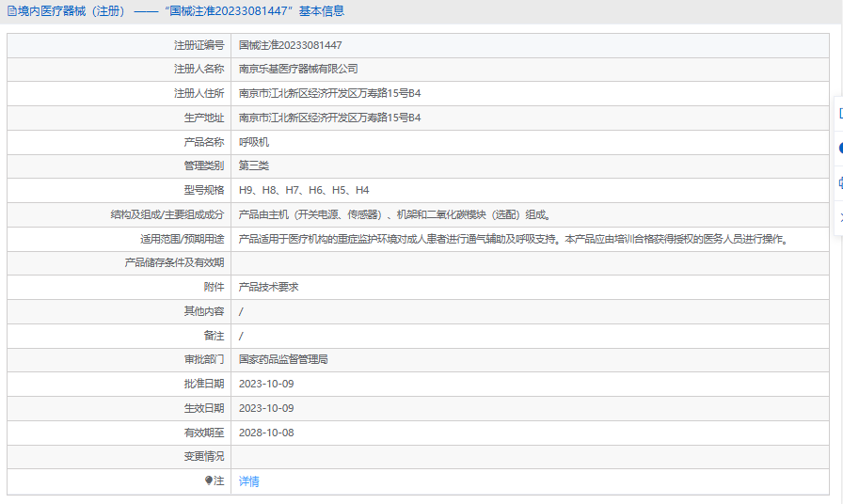Click the 结构及组成 description text
This screenshot has width=843, height=504.
click(x=395, y=215)
